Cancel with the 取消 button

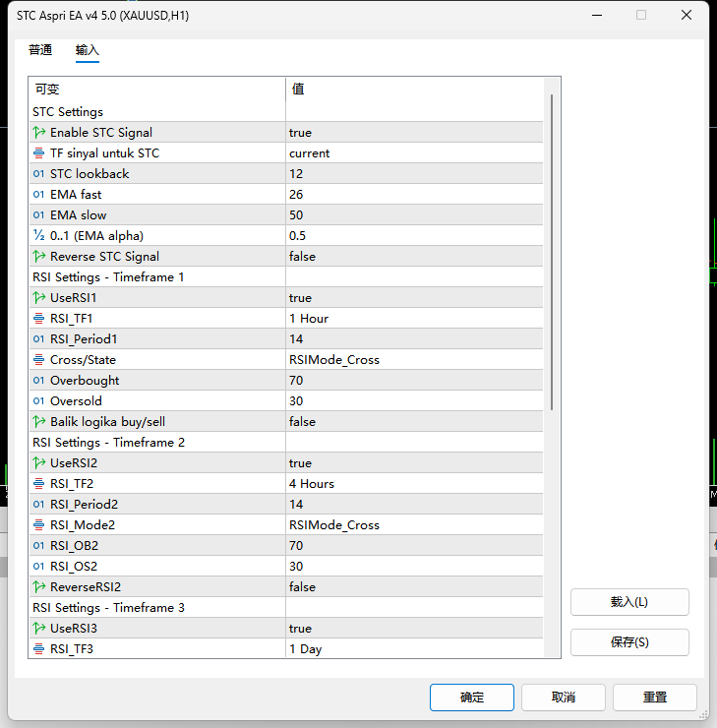pos(563,698)
